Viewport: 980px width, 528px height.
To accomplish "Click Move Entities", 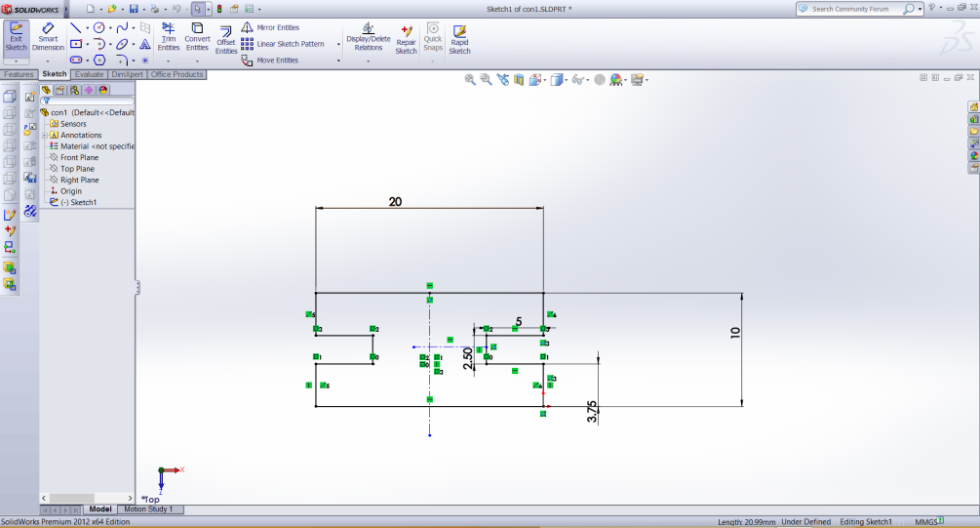I will pyautogui.click(x=270, y=61).
